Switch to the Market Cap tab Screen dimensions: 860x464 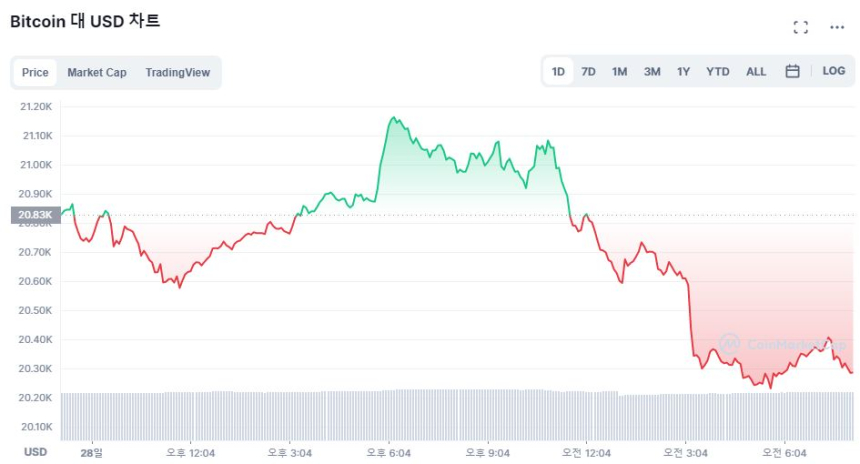click(x=97, y=72)
